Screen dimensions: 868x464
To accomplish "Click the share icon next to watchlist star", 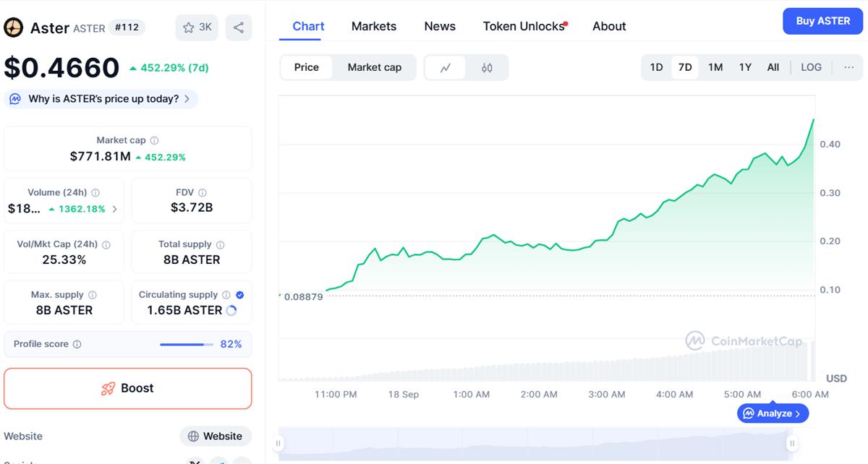I will click(x=238, y=27).
